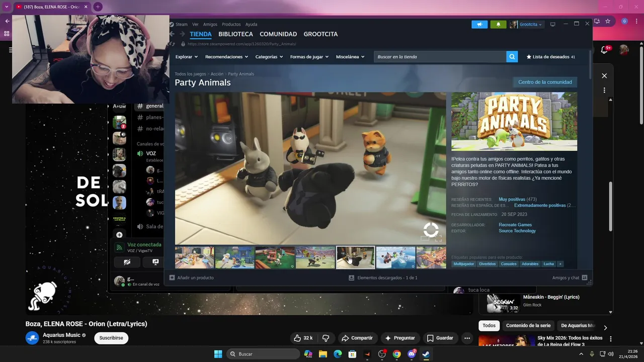Dislike the YouTube video
The width and height of the screenshot is (644, 362).
click(326, 338)
